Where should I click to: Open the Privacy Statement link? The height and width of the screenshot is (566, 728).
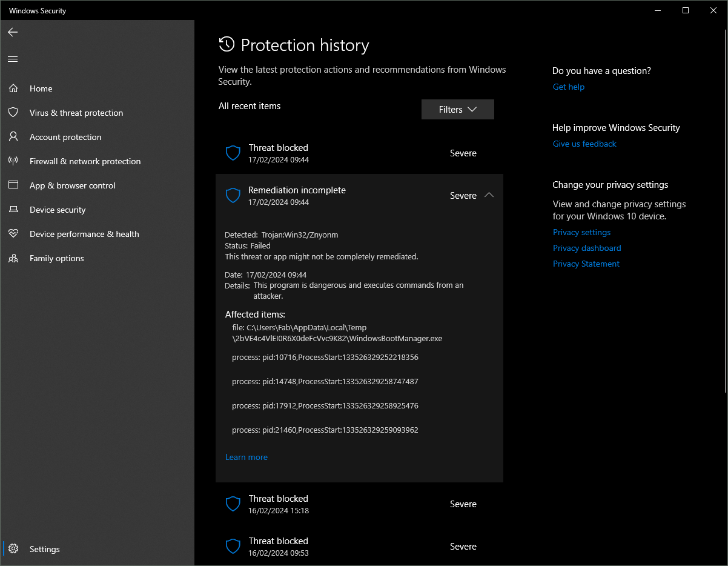pos(586,264)
